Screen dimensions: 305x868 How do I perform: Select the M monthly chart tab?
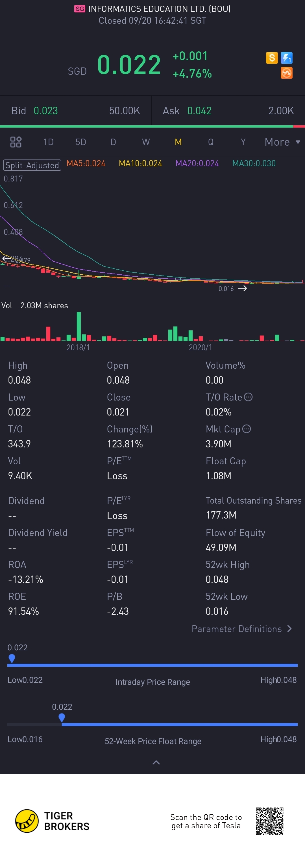(178, 142)
